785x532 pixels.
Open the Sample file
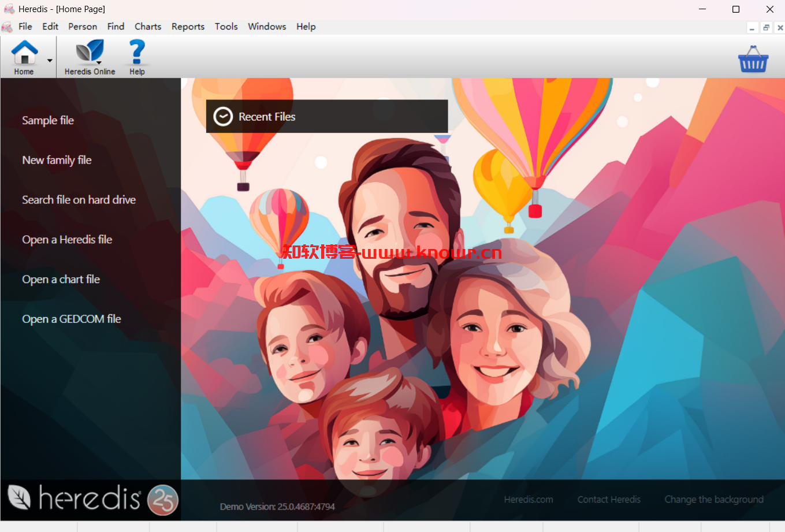48,120
